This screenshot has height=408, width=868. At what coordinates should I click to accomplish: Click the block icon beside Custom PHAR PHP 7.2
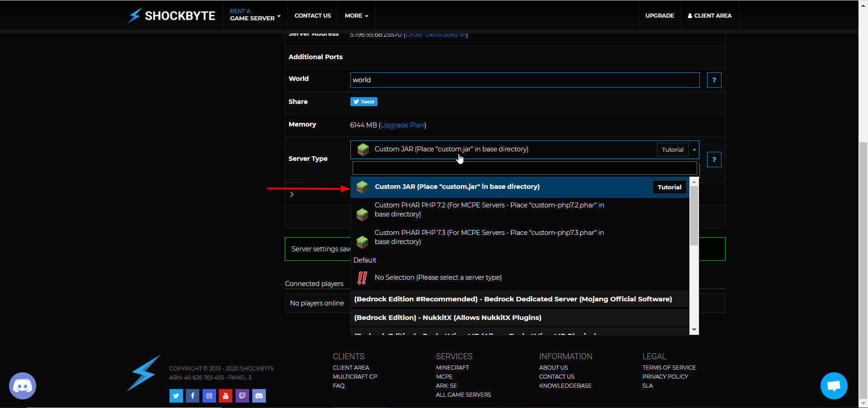click(362, 214)
